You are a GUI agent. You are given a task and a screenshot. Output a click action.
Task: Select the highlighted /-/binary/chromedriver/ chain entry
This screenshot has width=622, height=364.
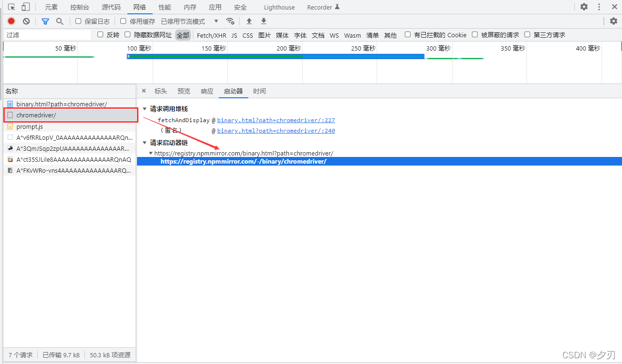coord(380,161)
